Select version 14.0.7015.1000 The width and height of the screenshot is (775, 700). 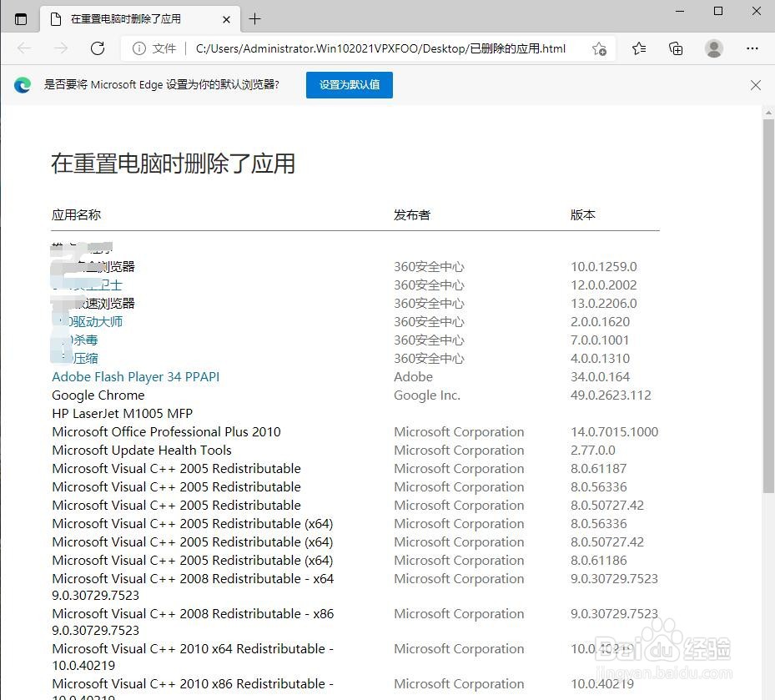614,431
